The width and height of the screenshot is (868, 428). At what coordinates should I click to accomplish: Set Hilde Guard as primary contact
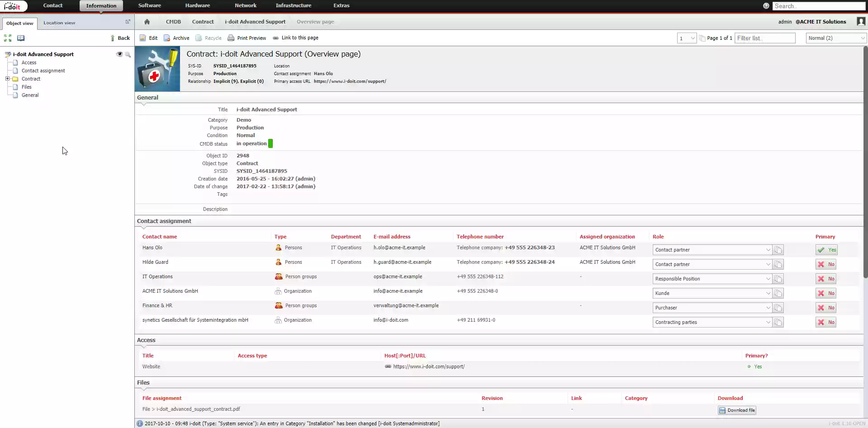(825, 264)
